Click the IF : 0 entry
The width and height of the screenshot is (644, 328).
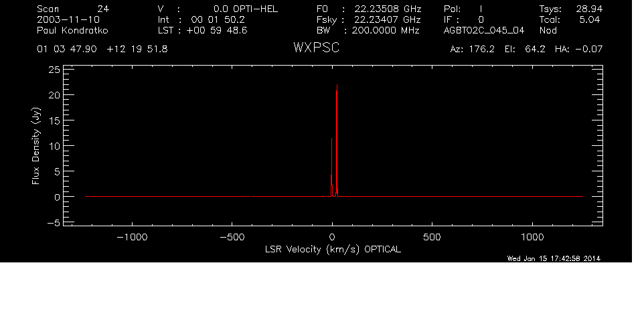464,19
